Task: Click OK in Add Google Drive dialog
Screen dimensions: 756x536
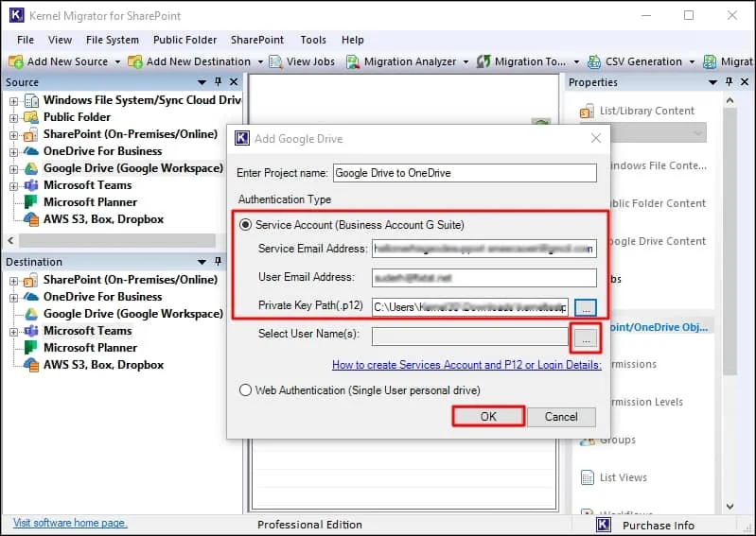Action: 488,417
